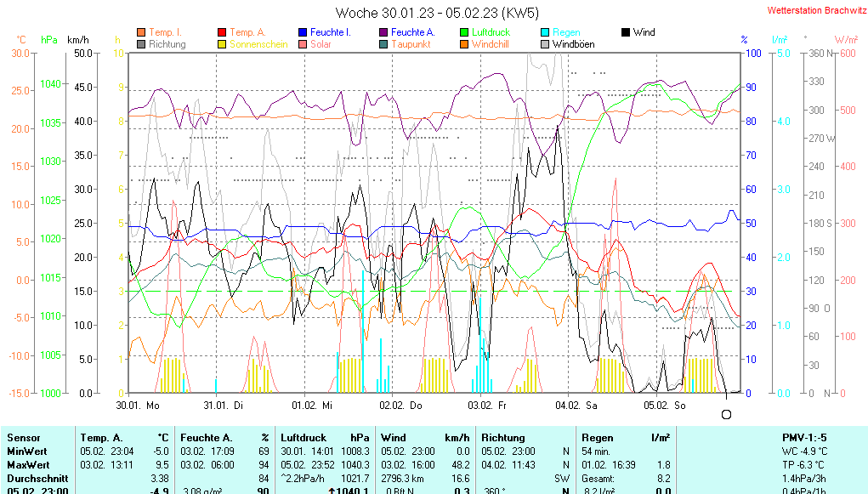Screen dimensions: 868x494
Task: Click the red Temp. A. legend swatch
Action: (x=222, y=32)
